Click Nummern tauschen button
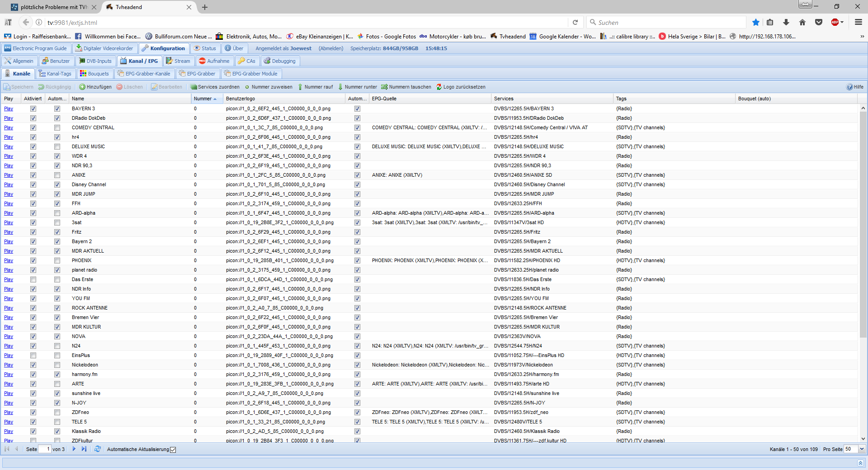The image size is (868, 470). click(406, 87)
